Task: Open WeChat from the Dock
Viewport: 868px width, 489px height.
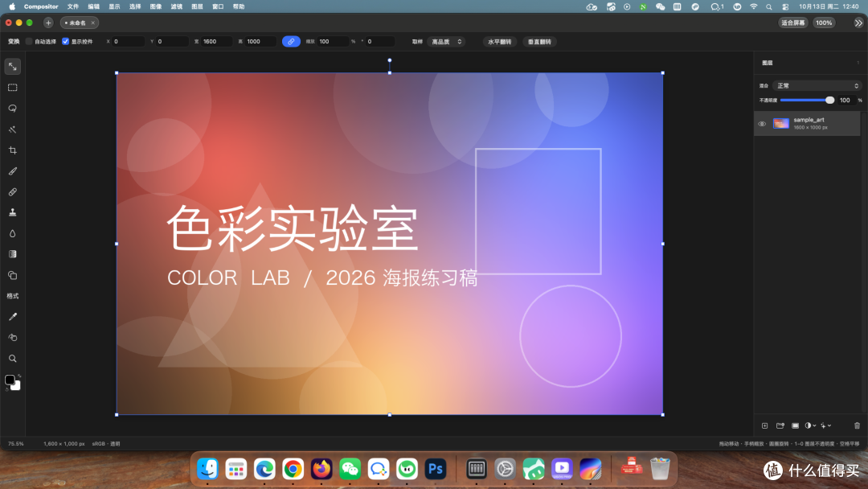Action: click(x=350, y=469)
